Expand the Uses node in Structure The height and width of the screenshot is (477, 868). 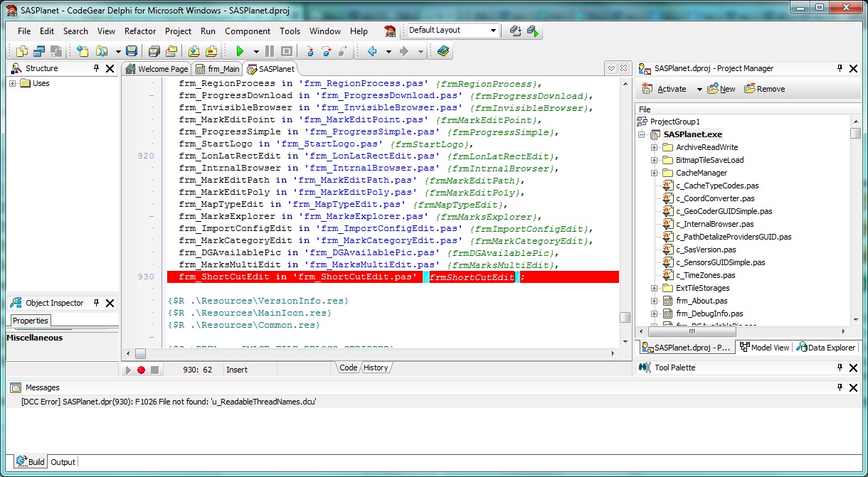[13, 83]
